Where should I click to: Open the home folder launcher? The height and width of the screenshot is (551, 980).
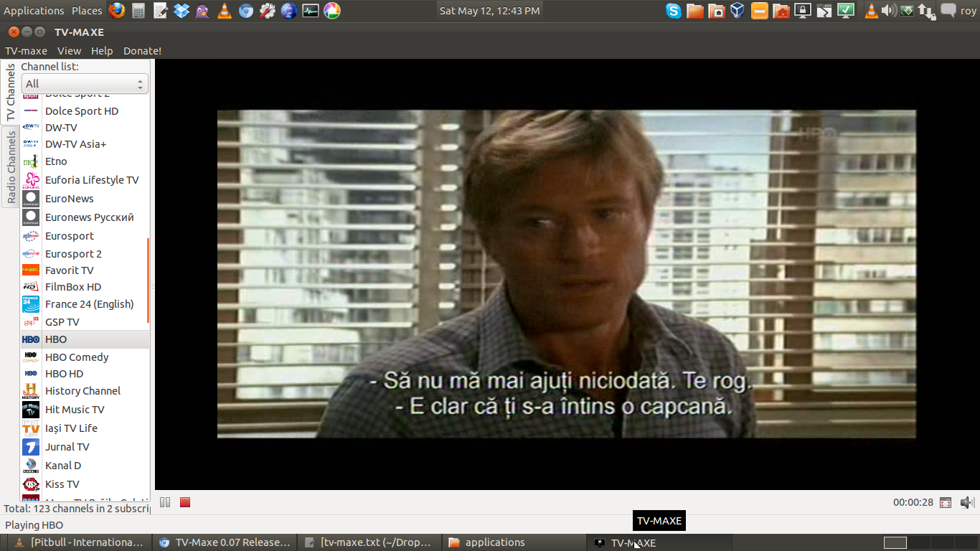pyautogui.click(x=781, y=11)
